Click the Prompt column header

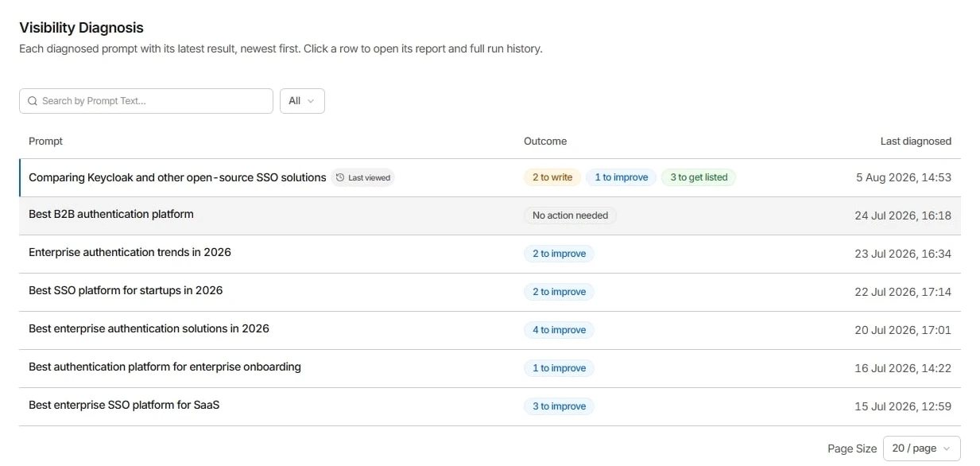click(x=45, y=141)
